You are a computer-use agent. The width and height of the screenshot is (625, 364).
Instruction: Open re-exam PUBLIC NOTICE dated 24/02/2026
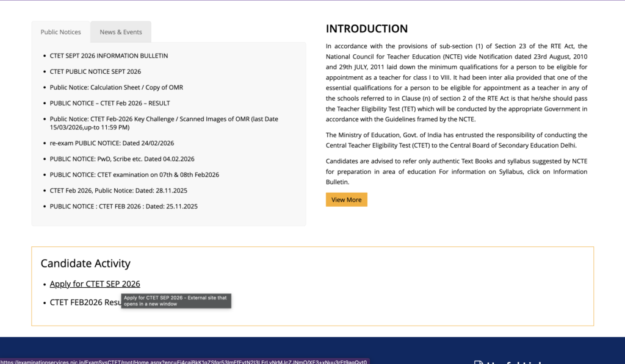pyautogui.click(x=112, y=143)
